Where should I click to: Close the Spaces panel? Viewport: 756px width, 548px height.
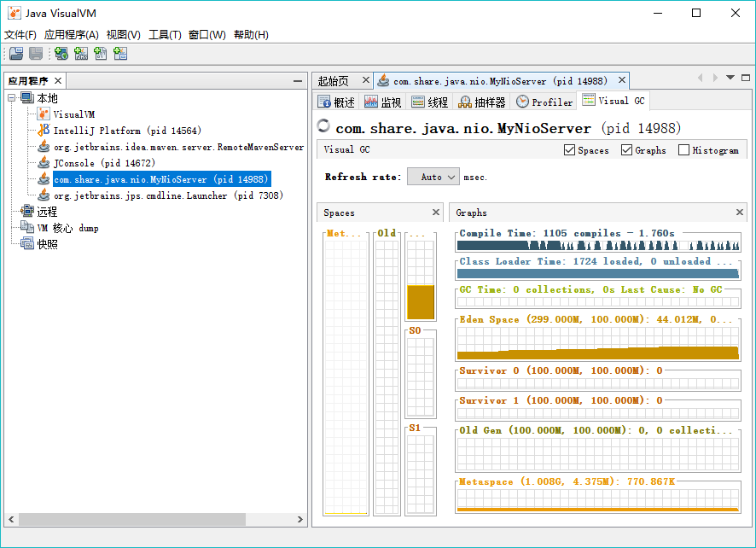tap(436, 213)
